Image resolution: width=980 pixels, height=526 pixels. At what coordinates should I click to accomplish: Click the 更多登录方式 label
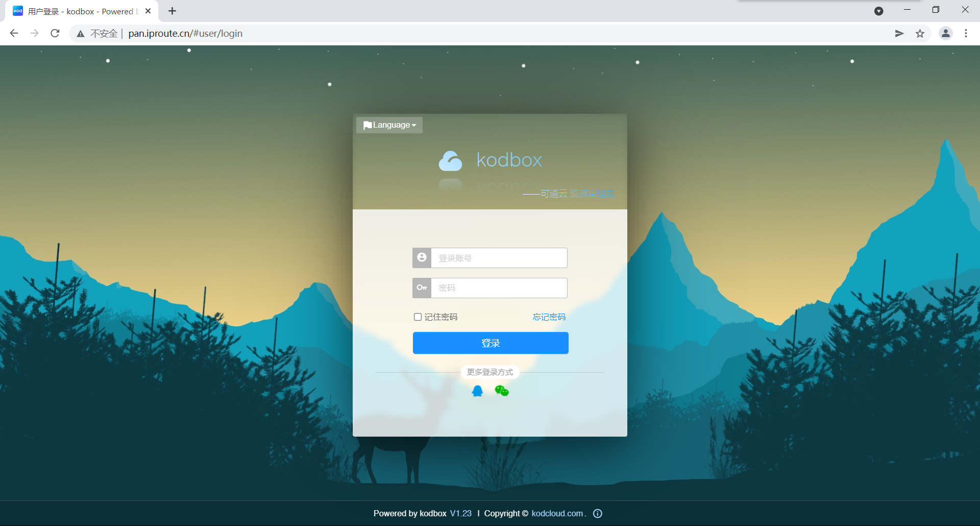490,372
